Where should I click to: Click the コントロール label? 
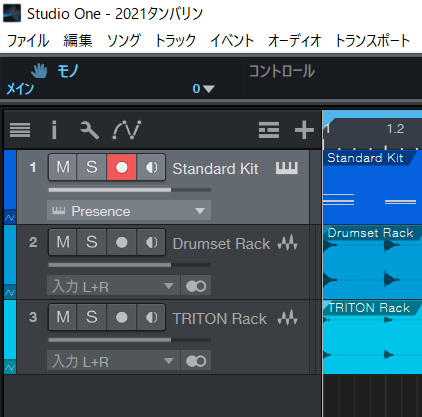pos(282,71)
